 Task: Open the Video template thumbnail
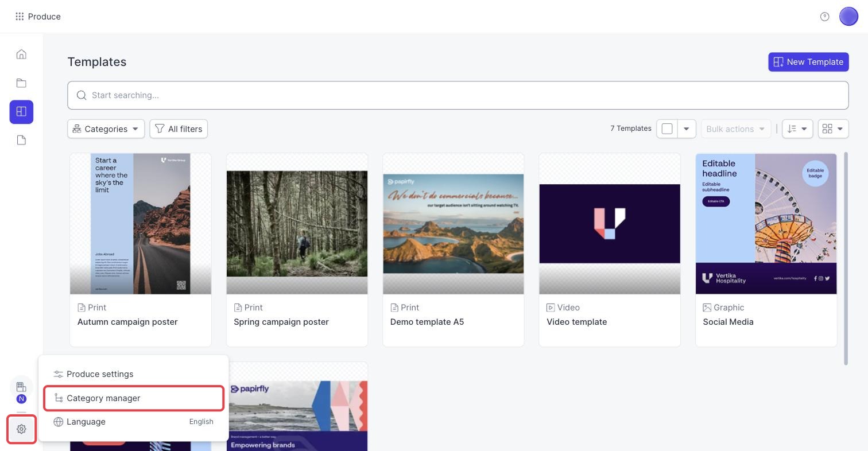[610, 224]
